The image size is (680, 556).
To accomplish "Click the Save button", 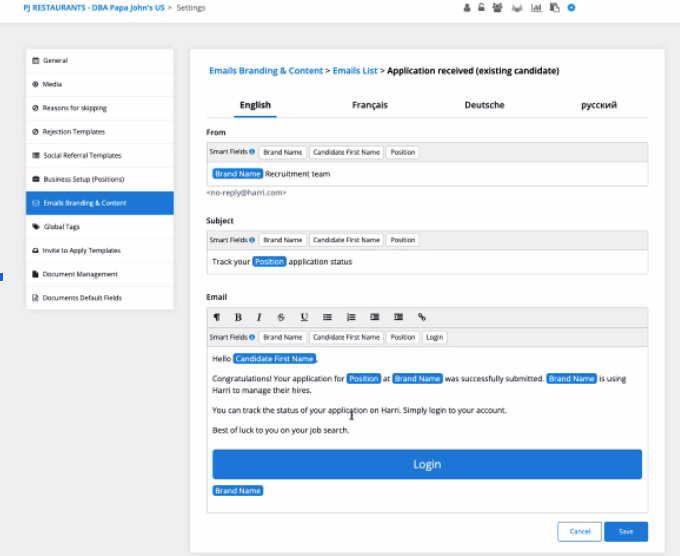I will pos(626,531).
